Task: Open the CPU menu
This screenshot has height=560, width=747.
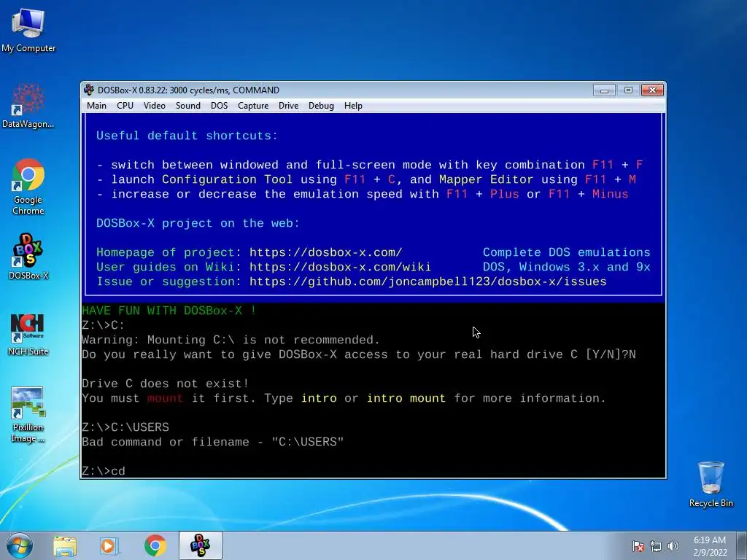Action: pyautogui.click(x=125, y=106)
